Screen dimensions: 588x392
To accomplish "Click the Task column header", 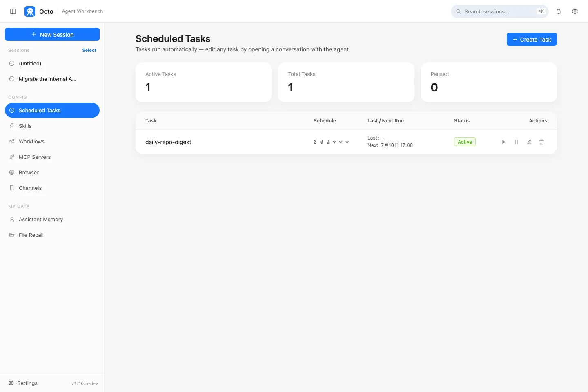I will click(151, 121).
